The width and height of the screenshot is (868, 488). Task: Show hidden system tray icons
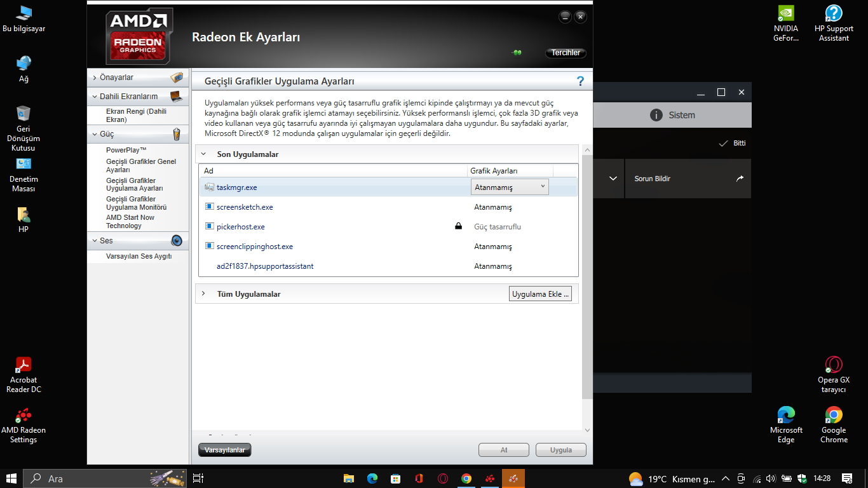(726, 478)
